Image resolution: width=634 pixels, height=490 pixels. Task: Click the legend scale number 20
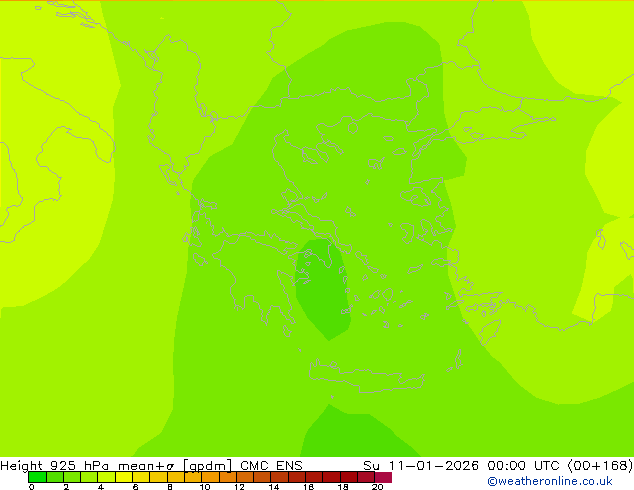point(377,487)
